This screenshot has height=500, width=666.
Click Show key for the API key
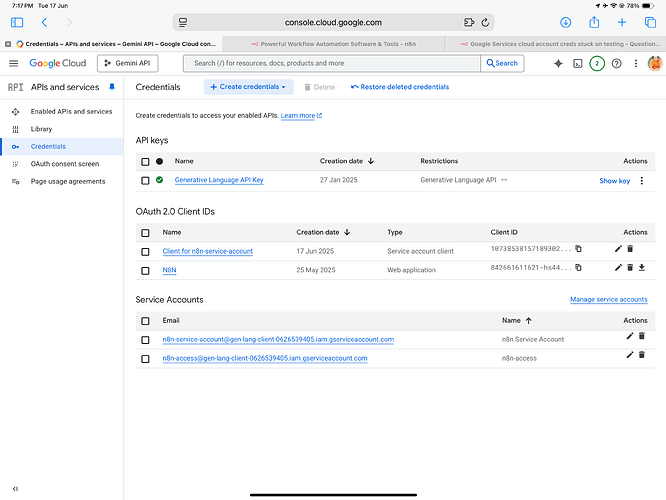tap(615, 181)
